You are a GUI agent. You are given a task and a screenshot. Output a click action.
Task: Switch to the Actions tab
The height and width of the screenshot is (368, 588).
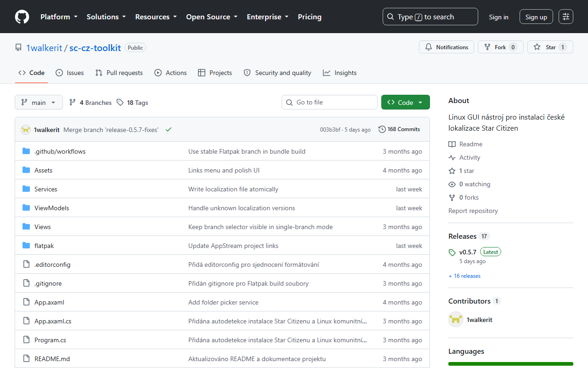[x=170, y=73]
